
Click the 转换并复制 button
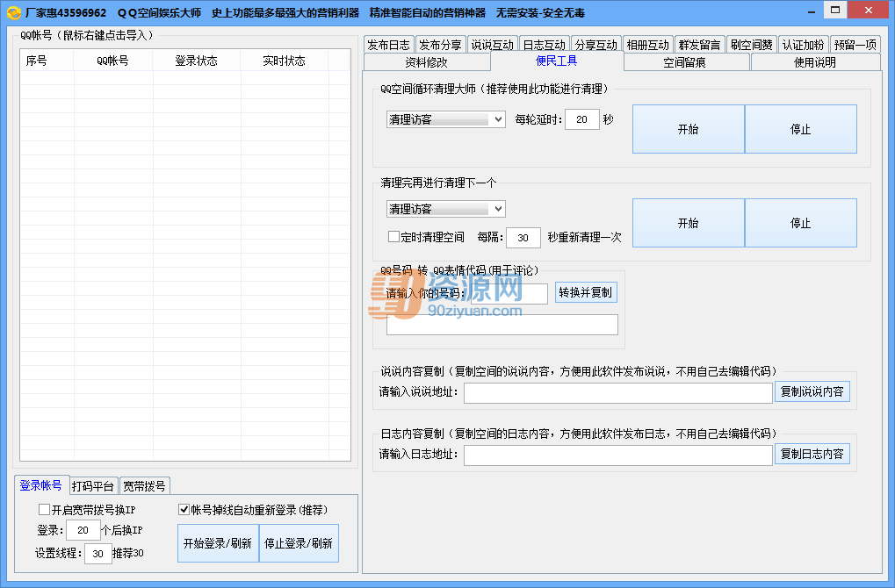pyautogui.click(x=586, y=292)
